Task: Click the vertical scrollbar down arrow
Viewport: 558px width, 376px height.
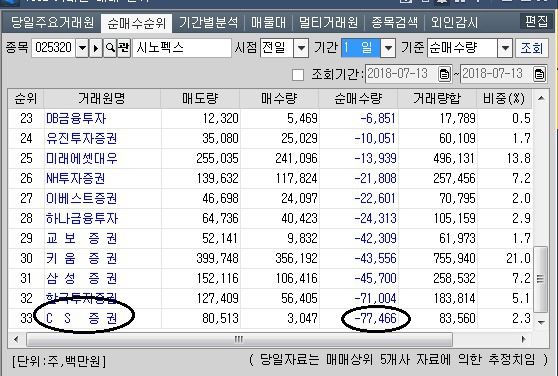Action: (x=541, y=322)
